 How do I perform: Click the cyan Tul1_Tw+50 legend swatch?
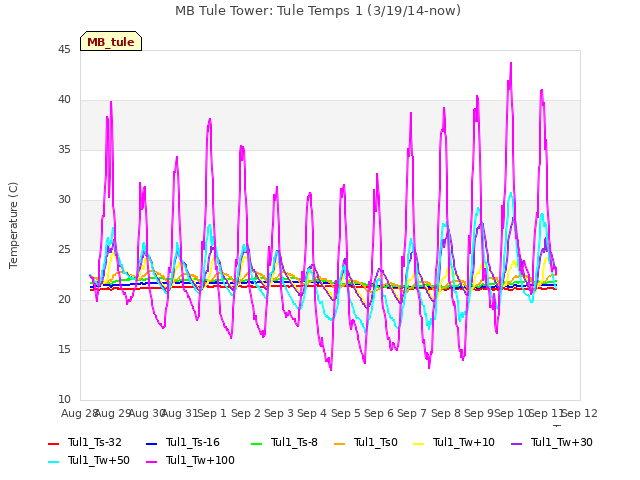pos(53,462)
